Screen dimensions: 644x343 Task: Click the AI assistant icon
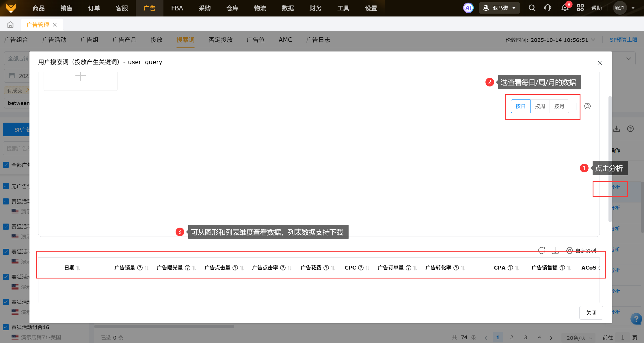468,8
